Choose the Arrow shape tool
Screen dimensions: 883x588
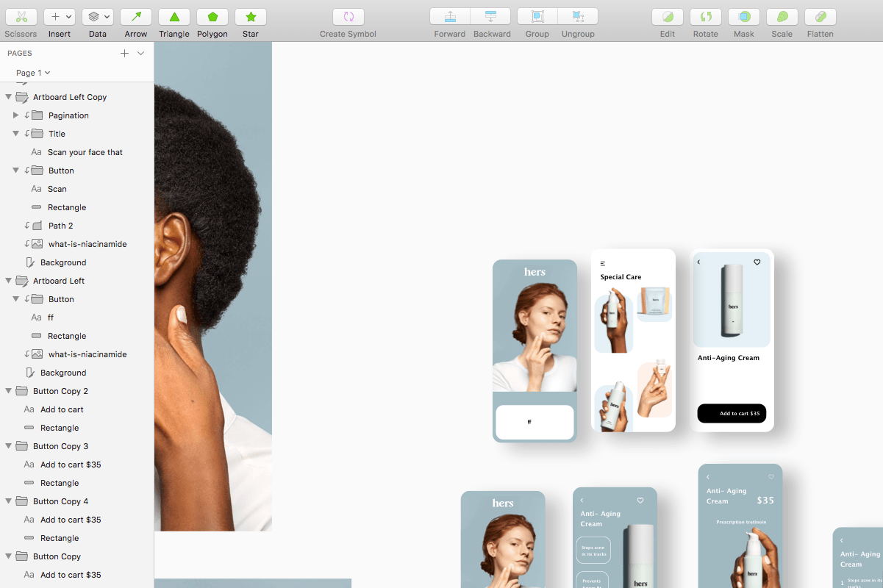[x=136, y=17]
